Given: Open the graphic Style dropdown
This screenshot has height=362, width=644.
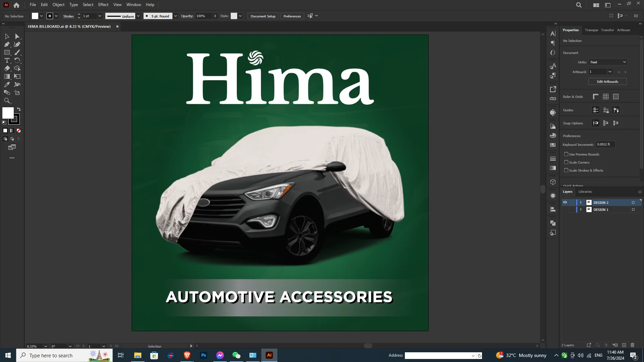Looking at the screenshot, I should pos(240,16).
